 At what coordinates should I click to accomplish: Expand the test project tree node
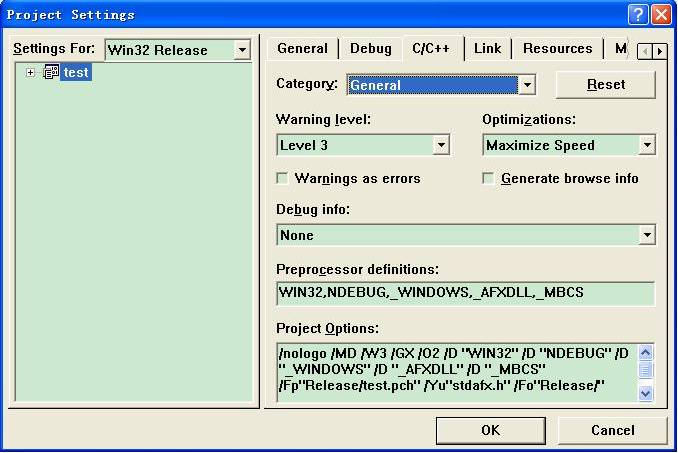coord(30,73)
